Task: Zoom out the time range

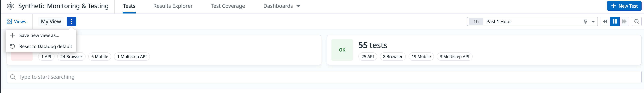Action: coord(637,21)
